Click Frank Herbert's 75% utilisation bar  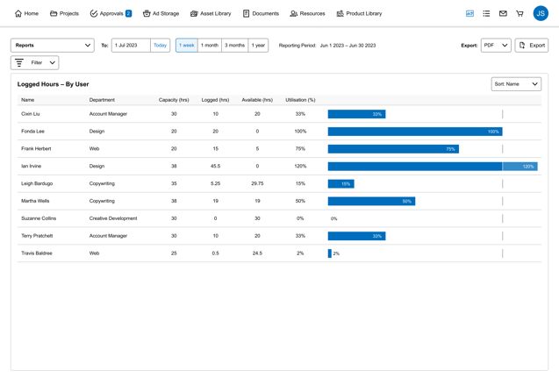point(393,149)
